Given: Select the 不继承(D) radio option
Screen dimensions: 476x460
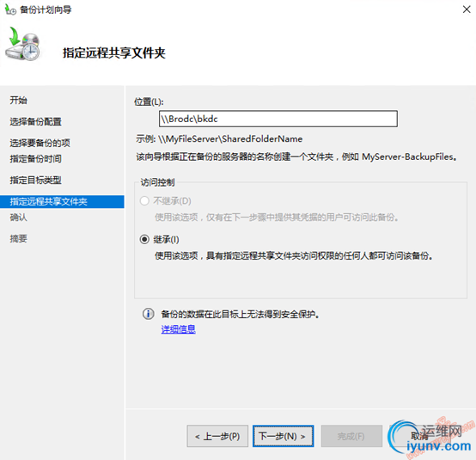Looking at the screenshot, I should (x=144, y=201).
